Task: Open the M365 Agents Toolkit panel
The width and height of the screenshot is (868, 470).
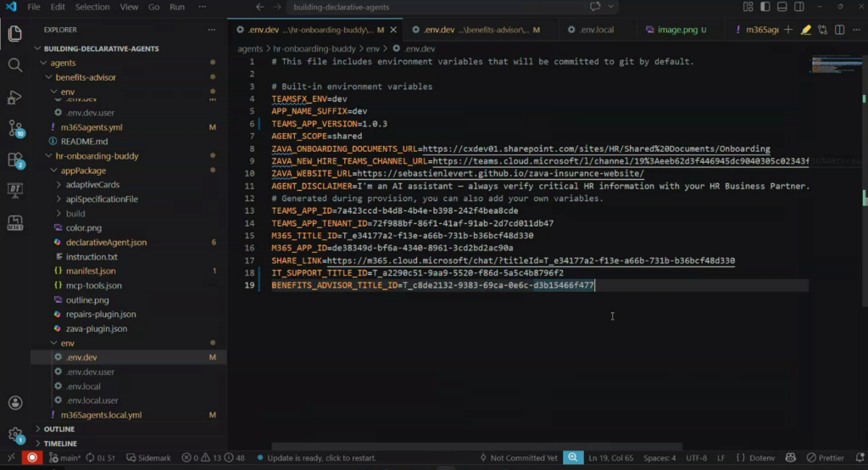Action: coord(14,222)
